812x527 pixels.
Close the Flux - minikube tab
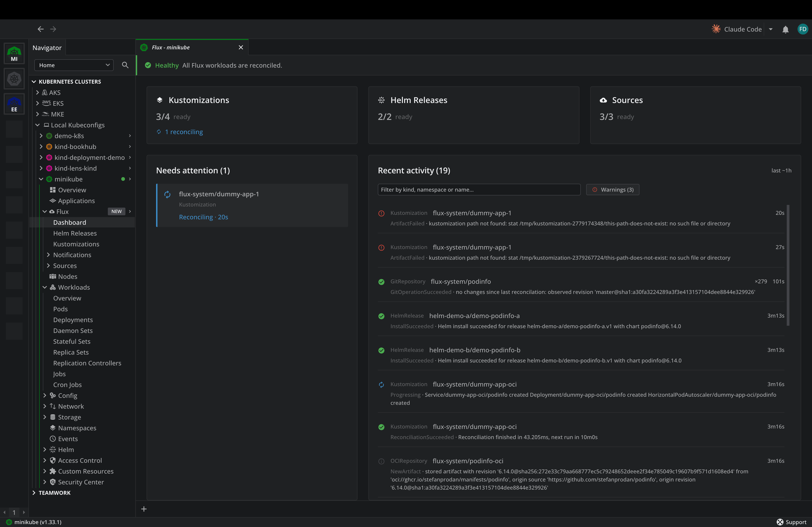click(x=241, y=47)
